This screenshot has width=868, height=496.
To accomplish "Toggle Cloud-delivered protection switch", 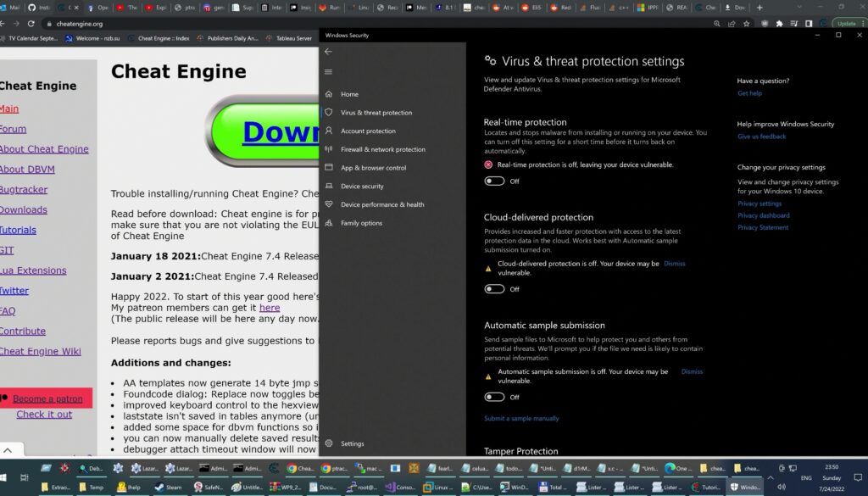I will pos(494,289).
